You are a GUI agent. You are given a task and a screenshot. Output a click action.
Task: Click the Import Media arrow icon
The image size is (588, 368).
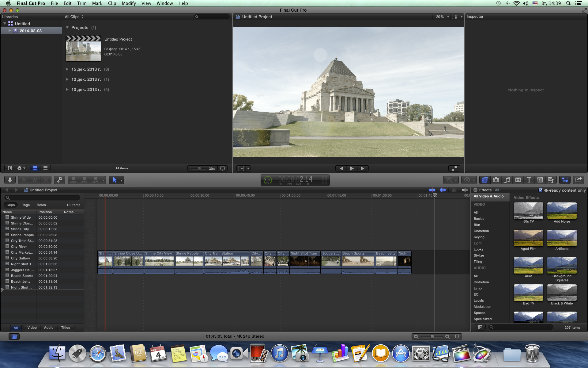pos(10,180)
